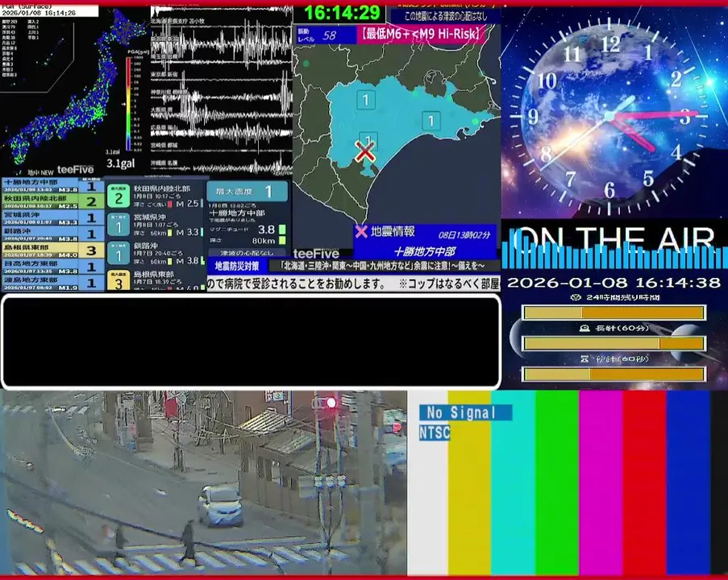728x580 pixels.
Task: Select the yellow 島根県東部 M4.0 table row
Action: point(53,251)
